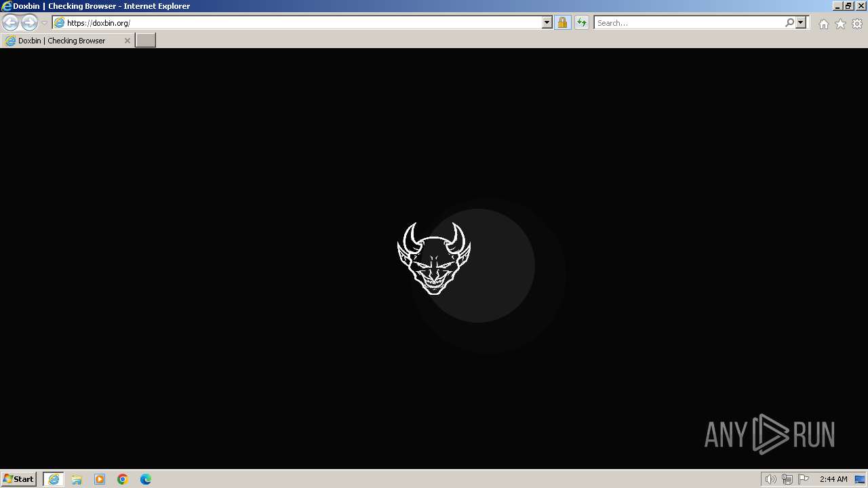Open the network tray icon
The width and height of the screenshot is (868, 488).
coord(787,479)
